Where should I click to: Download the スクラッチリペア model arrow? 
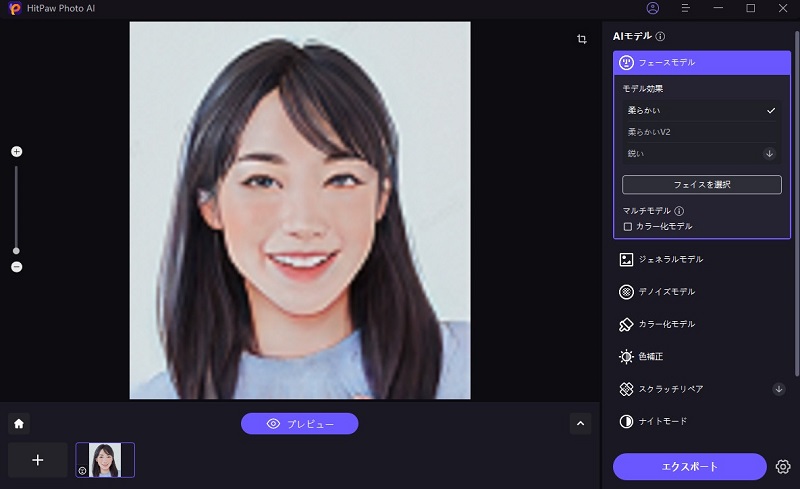[779, 389]
